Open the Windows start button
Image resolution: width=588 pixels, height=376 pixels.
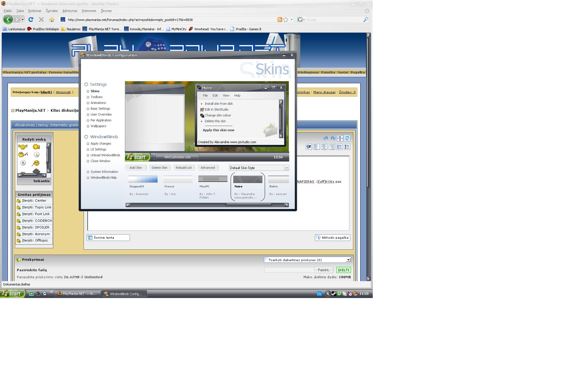click(x=13, y=294)
